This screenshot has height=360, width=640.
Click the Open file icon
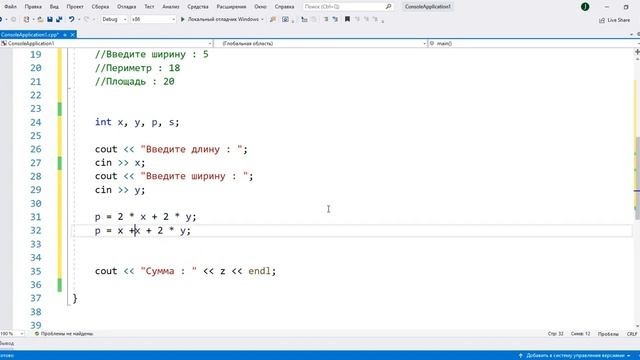coord(40,19)
